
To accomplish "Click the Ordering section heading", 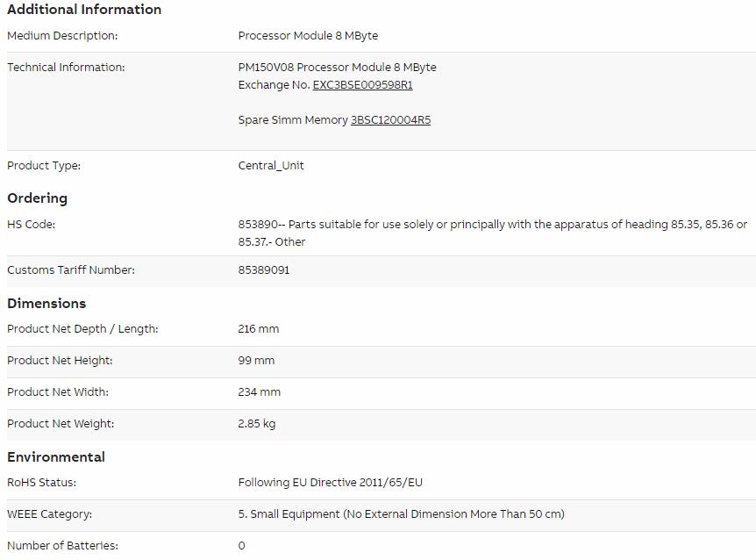I will click(x=38, y=198).
